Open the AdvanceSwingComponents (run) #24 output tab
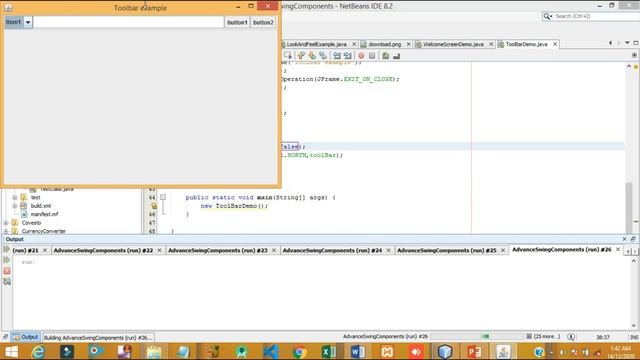This screenshot has height=360, width=640. coord(332,250)
